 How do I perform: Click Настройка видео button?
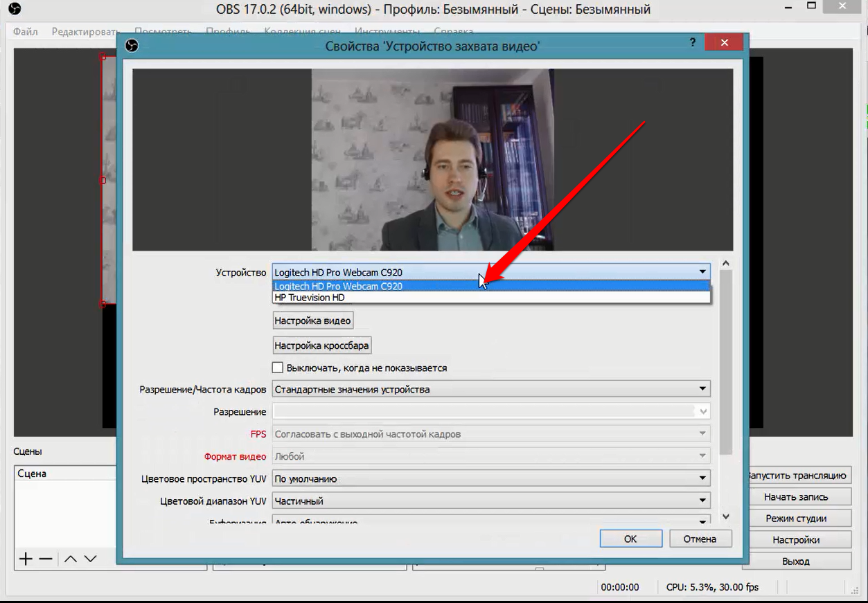coord(313,321)
